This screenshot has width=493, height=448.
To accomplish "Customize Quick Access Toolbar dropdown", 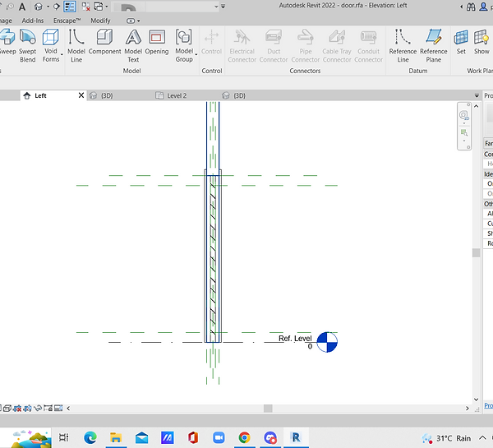I will [x=223, y=7].
